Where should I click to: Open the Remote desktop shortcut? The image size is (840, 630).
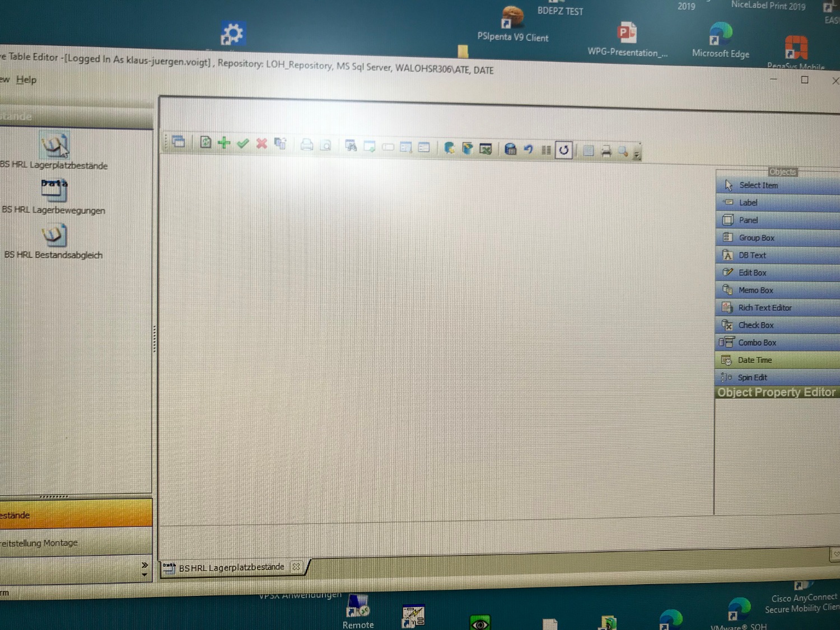click(358, 611)
